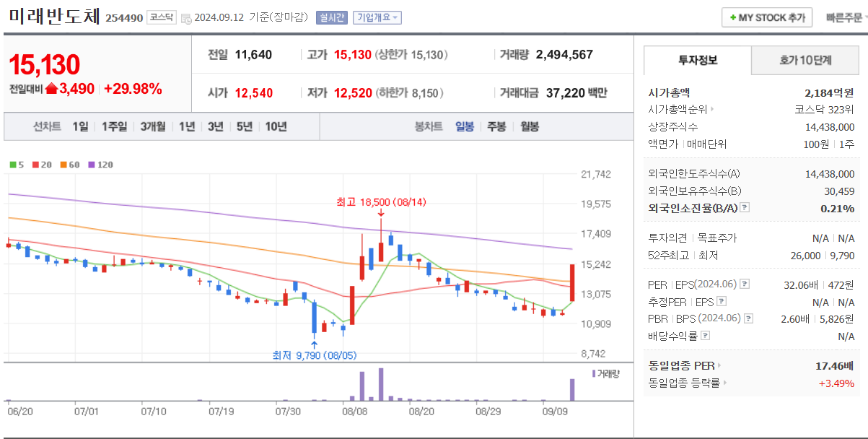Click the help icon next to 추정PER | EPS
The image size is (868, 439).
722,302
